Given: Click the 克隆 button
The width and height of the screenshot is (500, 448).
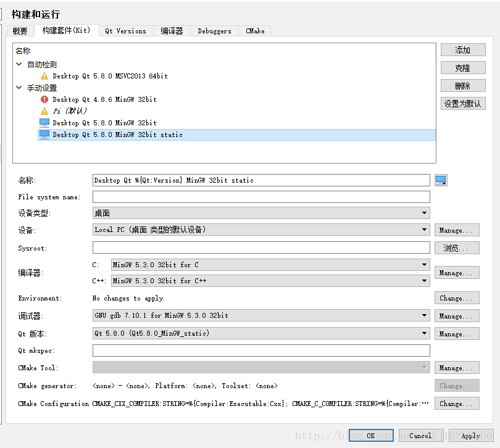Looking at the screenshot, I should click(462, 68).
